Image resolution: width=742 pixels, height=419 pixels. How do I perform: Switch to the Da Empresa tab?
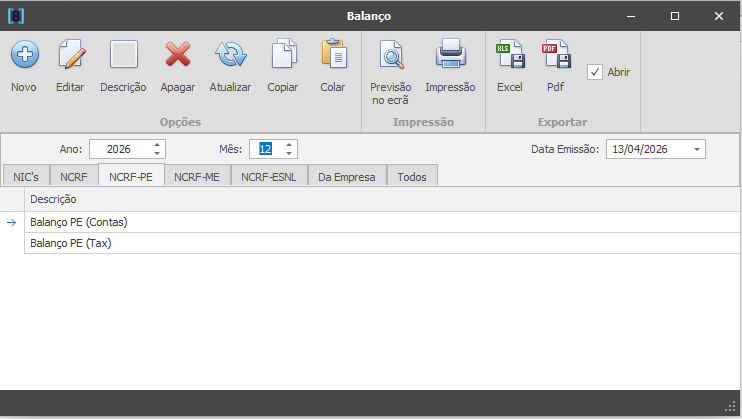[x=346, y=177]
